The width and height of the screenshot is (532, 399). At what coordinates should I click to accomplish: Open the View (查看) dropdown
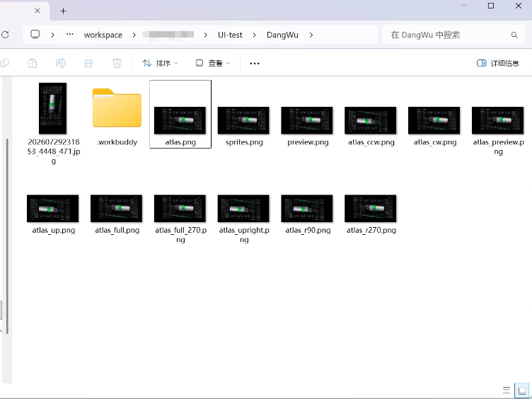213,63
